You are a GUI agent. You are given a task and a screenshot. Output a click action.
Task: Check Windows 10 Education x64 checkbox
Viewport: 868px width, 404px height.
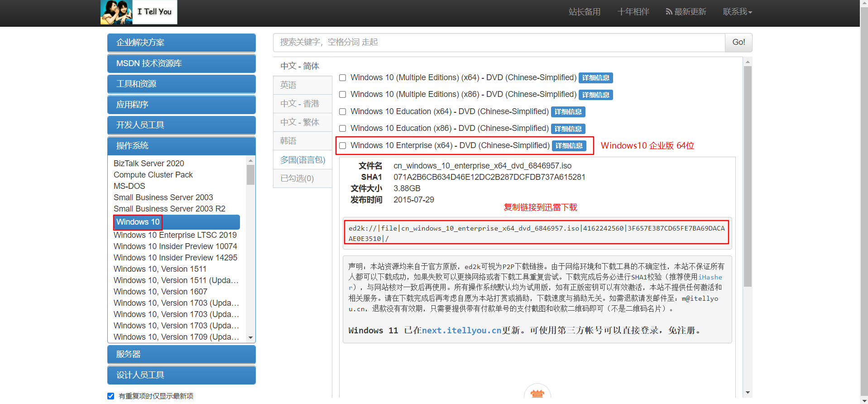click(x=343, y=112)
